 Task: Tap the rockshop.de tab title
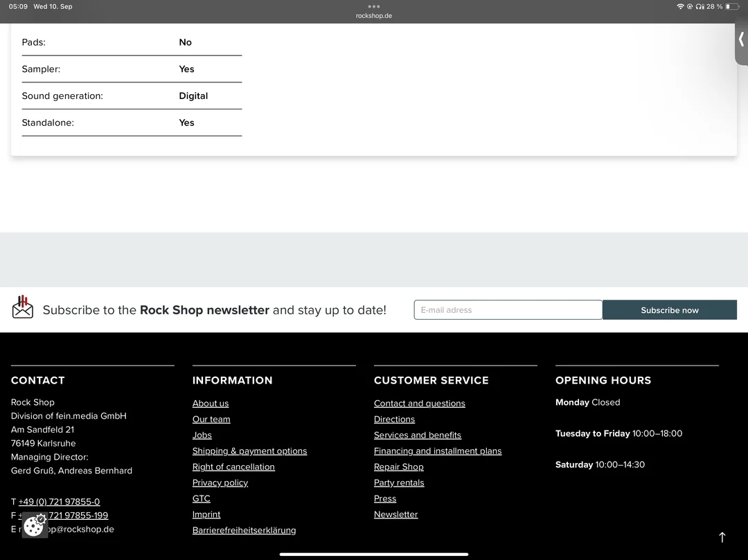tap(373, 15)
